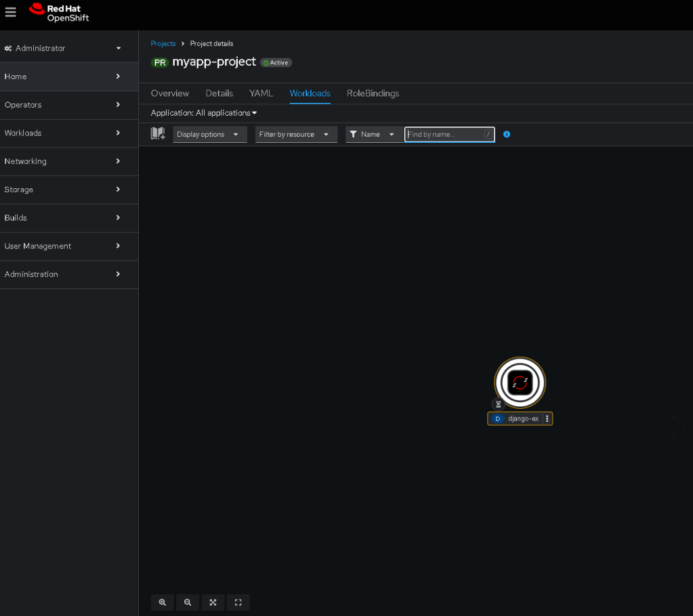This screenshot has width=693, height=616.
Task: Click the PR project resource badge
Action: pyautogui.click(x=160, y=63)
